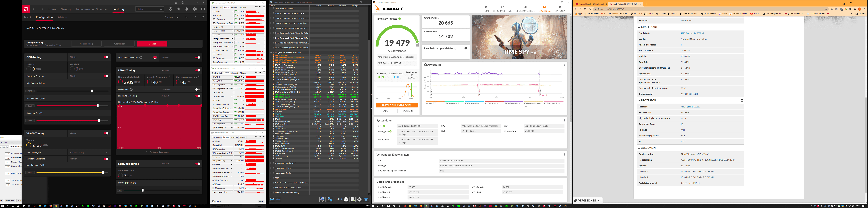Open the settings gear in Radeon Software
This screenshot has height=208, width=868.
click(x=195, y=9)
